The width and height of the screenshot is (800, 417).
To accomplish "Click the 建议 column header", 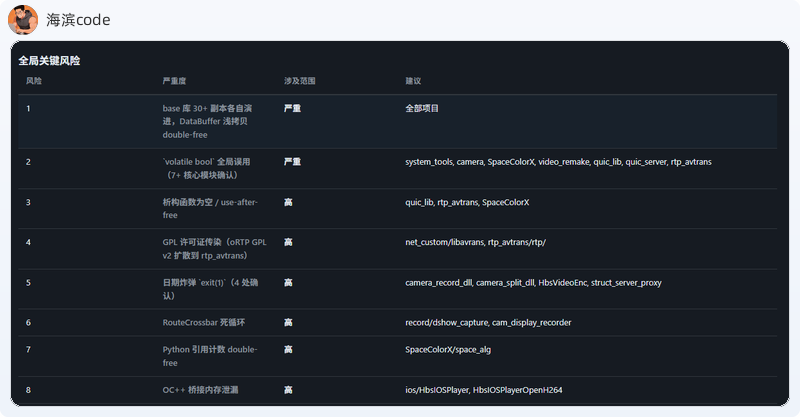I will (x=413, y=81).
